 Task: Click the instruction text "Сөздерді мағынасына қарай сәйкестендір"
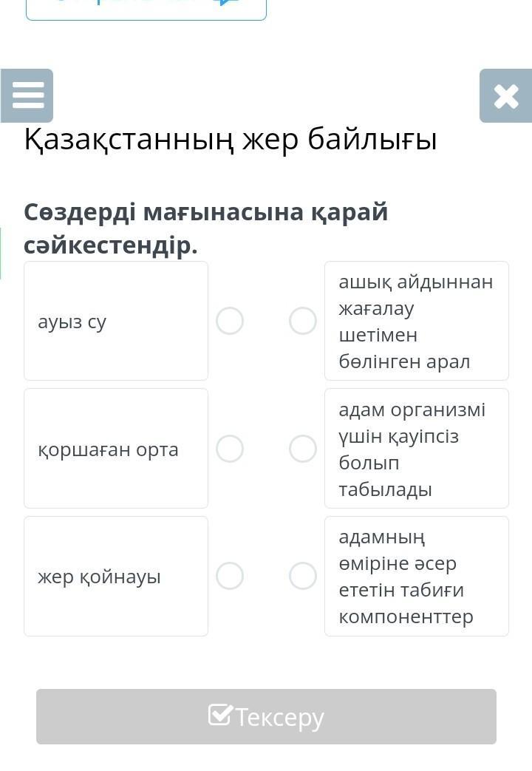pos(205,228)
